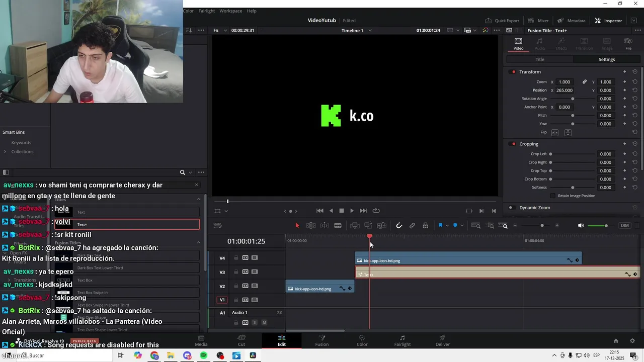Open the Inspector panel
The width and height of the screenshot is (644, 362).
click(608, 21)
